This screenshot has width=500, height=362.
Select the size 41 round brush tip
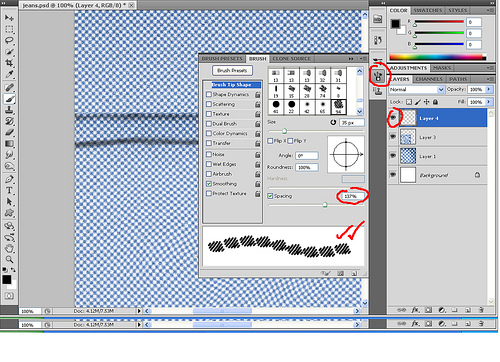pyautogui.click(x=276, y=107)
